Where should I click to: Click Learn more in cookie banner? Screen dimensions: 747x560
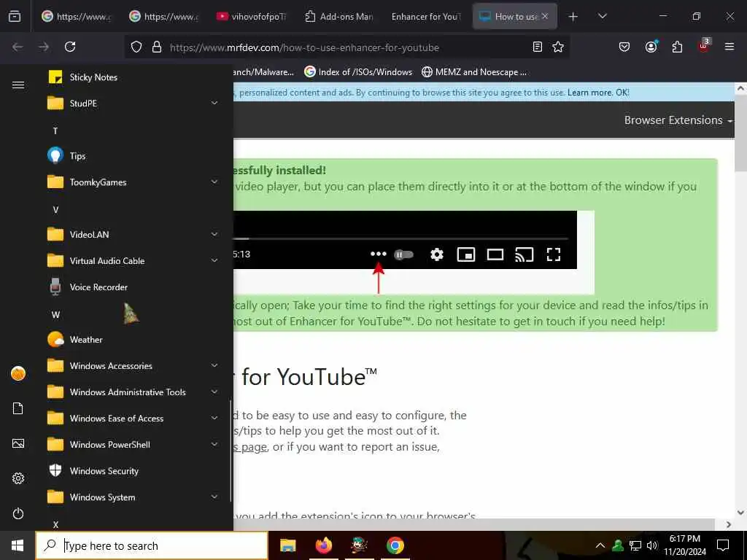coord(589,93)
